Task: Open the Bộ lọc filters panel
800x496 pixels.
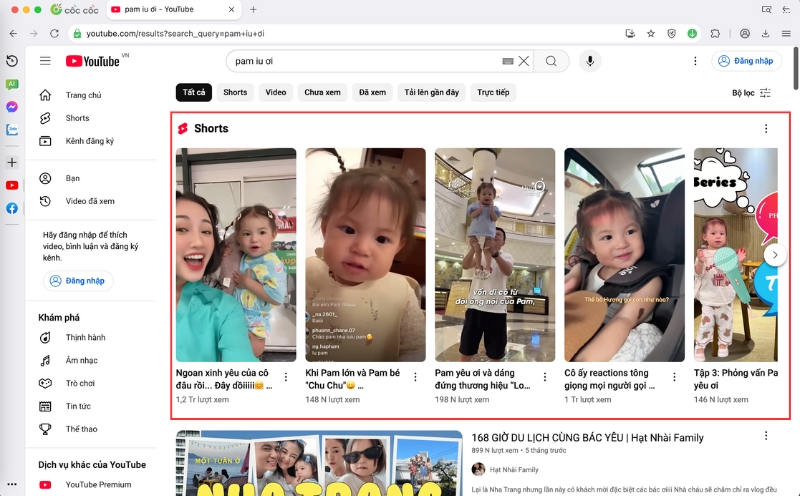Action: pyautogui.click(x=751, y=93)
